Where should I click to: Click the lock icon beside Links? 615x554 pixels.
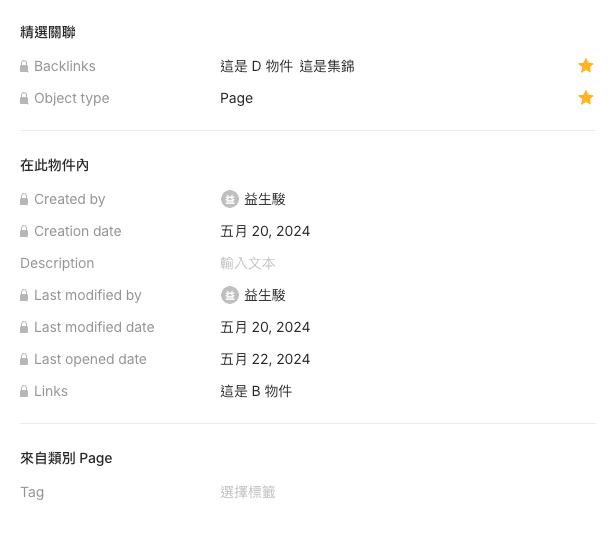click(24, 391)
